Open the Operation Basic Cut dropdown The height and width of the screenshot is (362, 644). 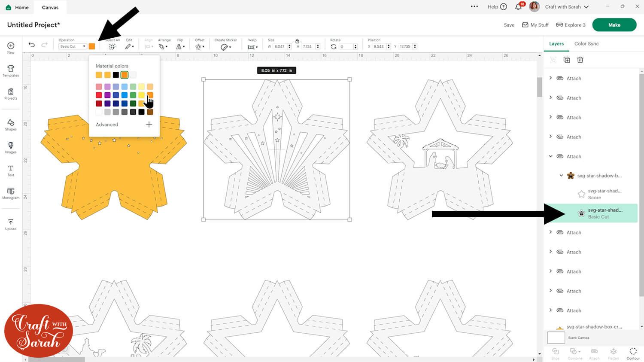coord(73,46)
